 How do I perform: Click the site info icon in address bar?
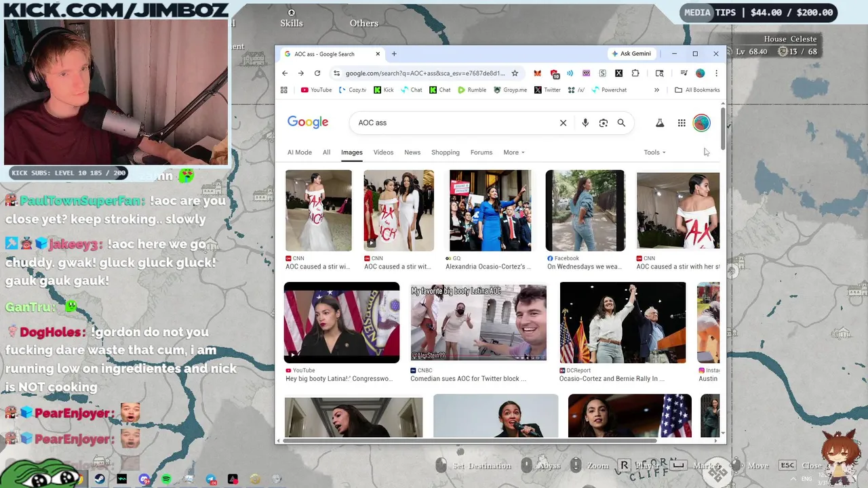tap(336, 73)
